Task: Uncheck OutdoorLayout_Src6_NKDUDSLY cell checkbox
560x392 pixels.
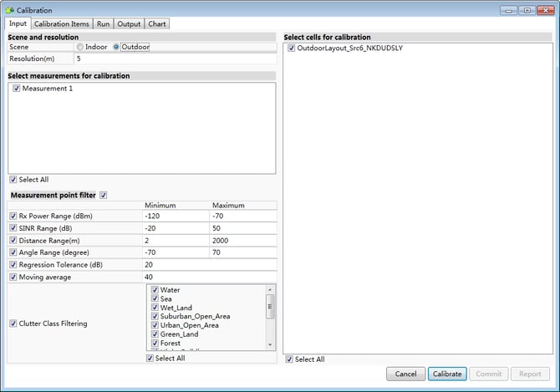Action: click(291, 48)
